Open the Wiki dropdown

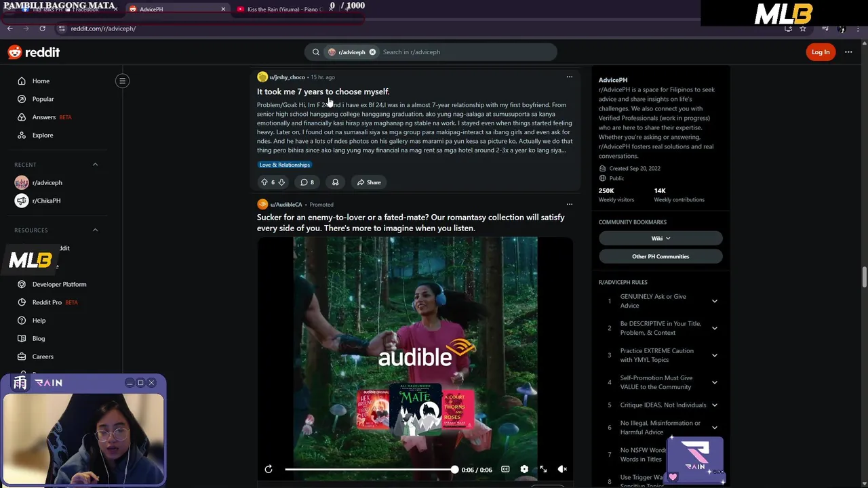660,239
